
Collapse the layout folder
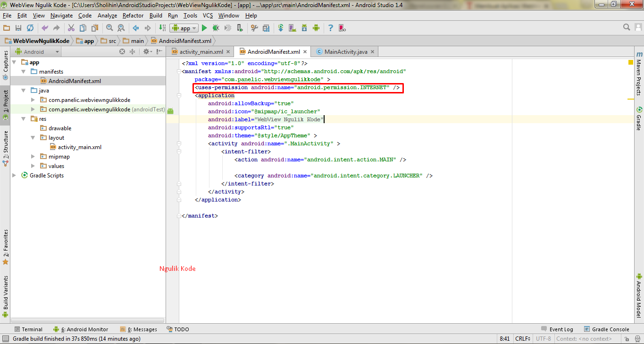[33, 138]
